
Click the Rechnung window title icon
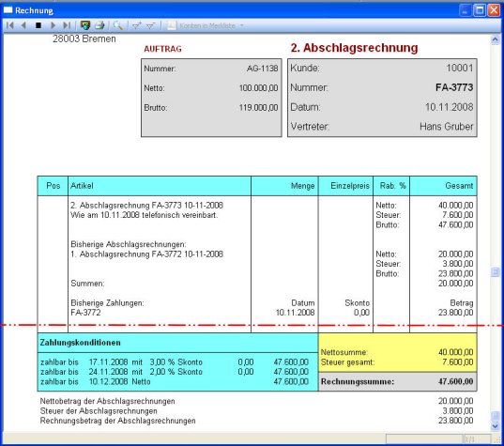pos(8,10)
